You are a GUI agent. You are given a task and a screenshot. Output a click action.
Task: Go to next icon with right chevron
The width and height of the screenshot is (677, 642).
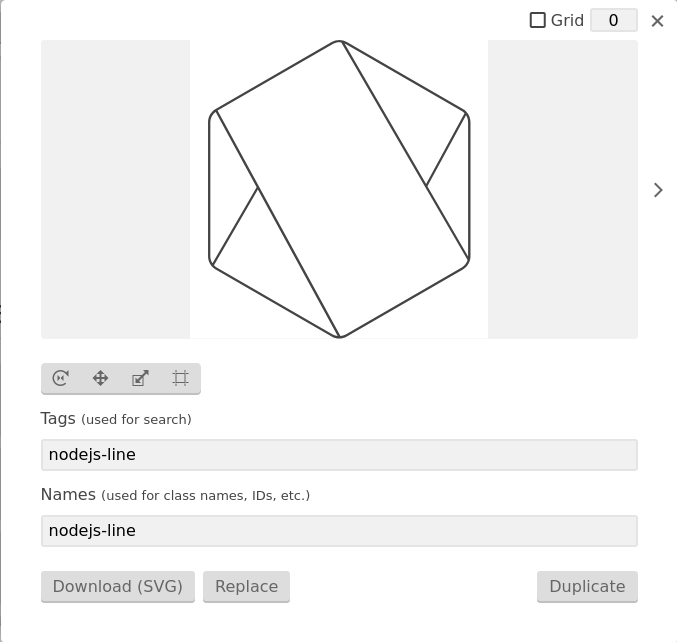click(x=658, y=190)
